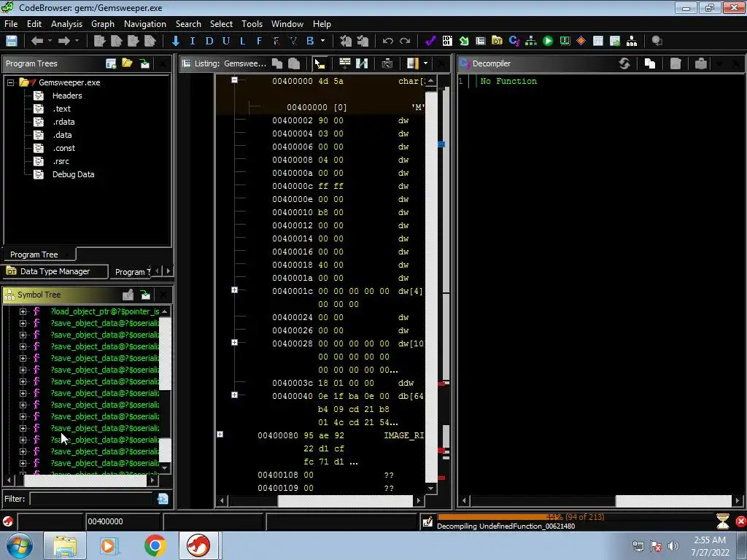Switch to Program Tree tab
This screenshot has width=747, height=560.
pos(39,254)
